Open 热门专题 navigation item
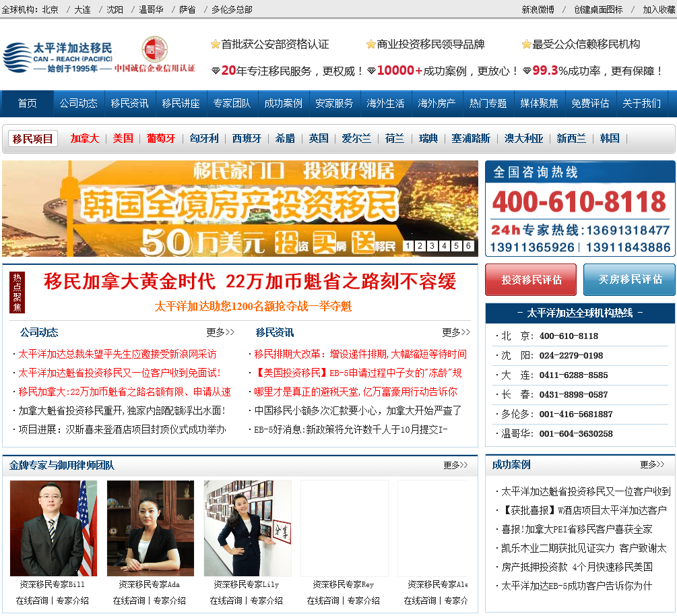The image size is (677, 616). coord(488,104)
